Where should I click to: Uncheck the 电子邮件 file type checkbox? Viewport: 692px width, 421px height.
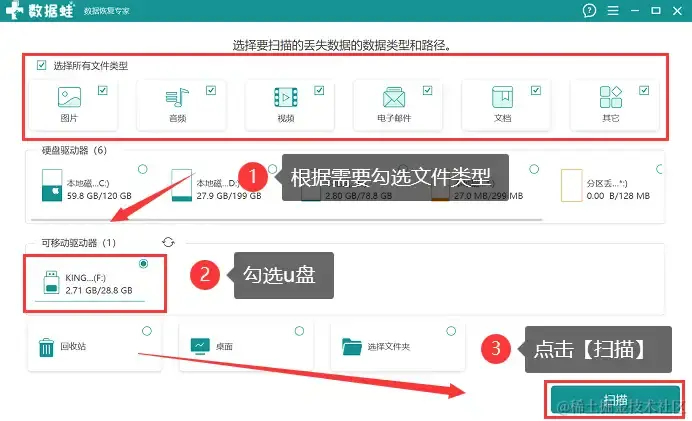point(428,90)
